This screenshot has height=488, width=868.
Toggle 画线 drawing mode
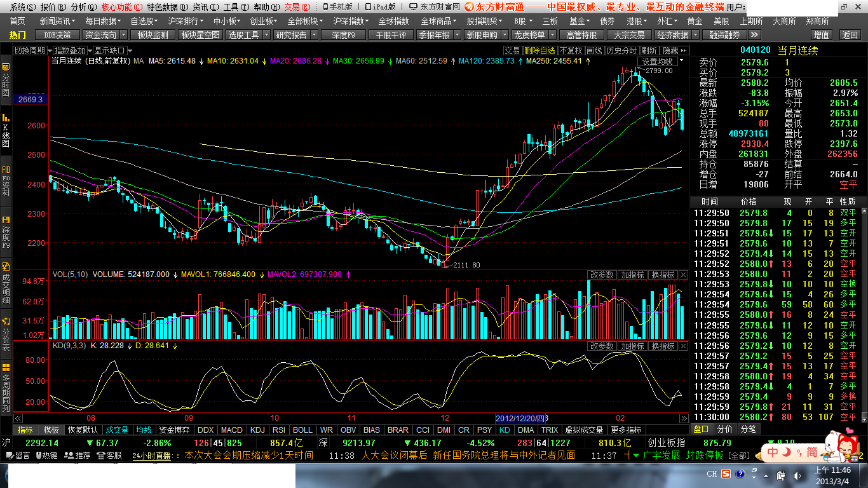coord(594,50)
